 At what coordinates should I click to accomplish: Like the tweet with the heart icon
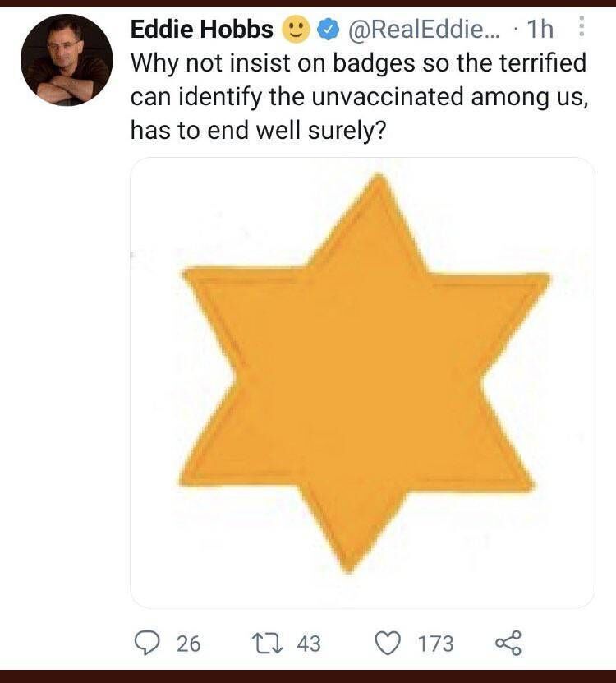pyautogui.click(x=388, y=643)
